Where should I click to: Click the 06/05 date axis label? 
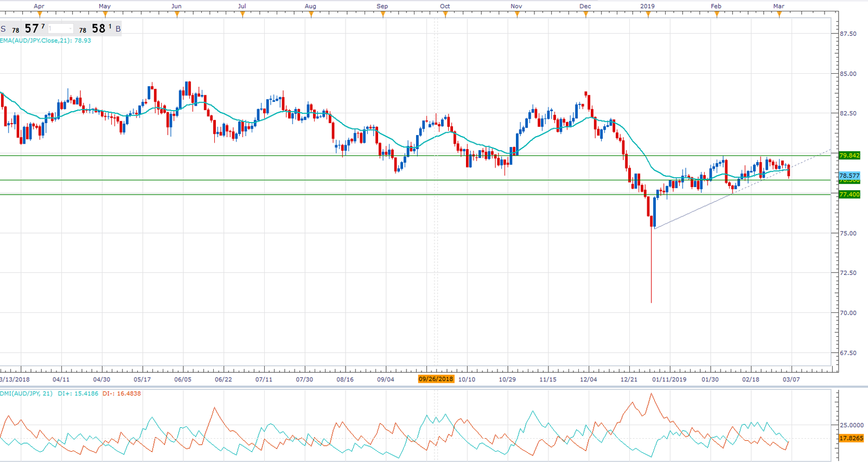coord(183,380)
